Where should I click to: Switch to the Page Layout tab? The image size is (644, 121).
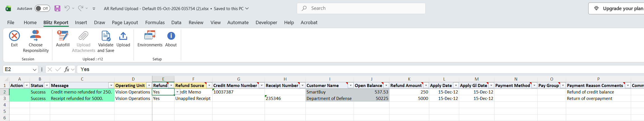click(x=125, y=22)
